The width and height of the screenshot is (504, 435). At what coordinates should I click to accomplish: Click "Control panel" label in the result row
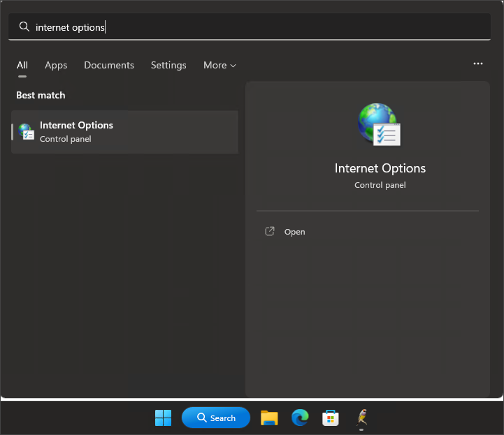point(65,139)
